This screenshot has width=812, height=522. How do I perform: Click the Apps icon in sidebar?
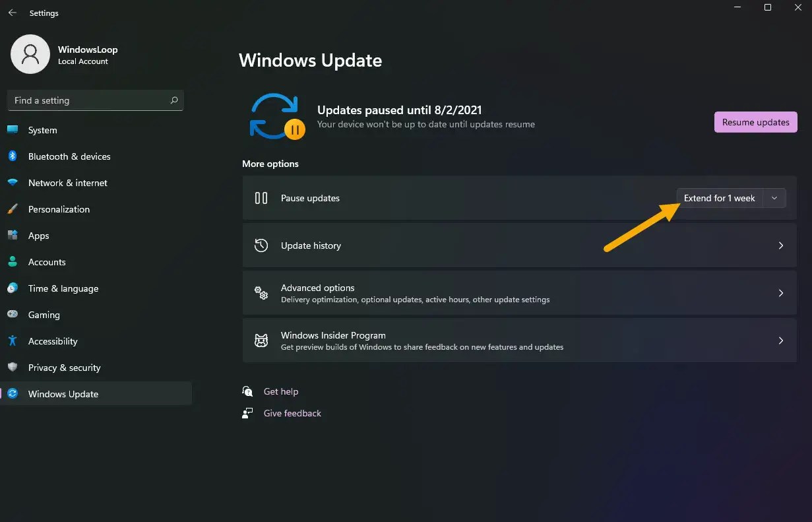13,236
